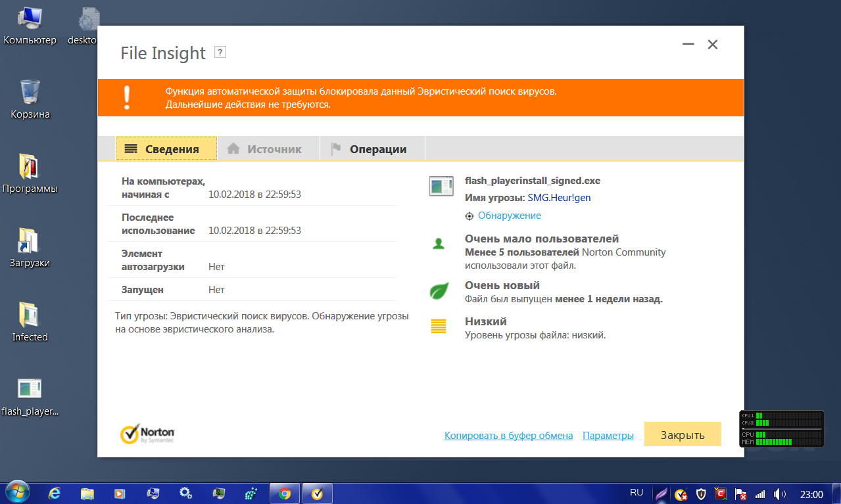Open Windows Explorer folder icon in taskbar

pos(88,493)
